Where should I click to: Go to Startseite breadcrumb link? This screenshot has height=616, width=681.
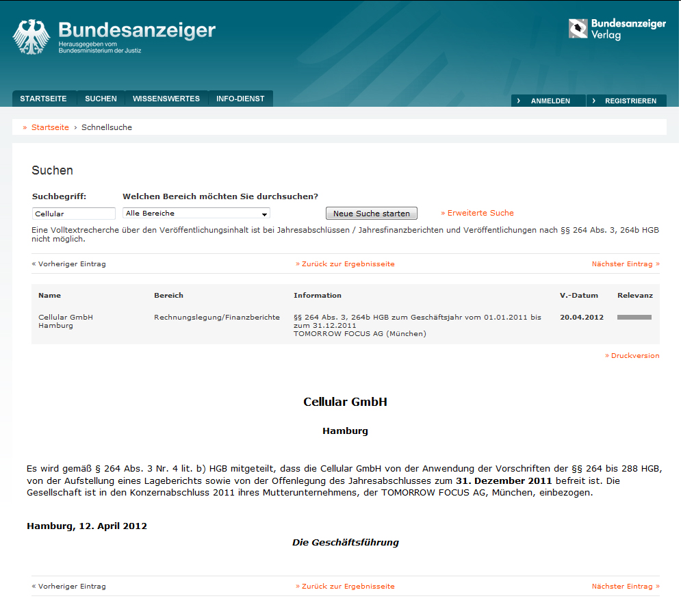(50, 127)
